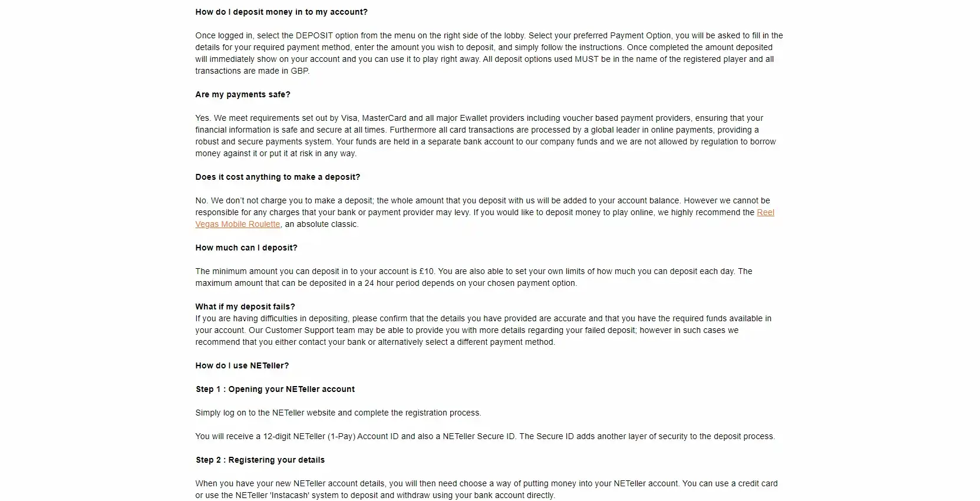Click the capitalized word 'MUST' in the first answer
Viewport: 980px width, 501px height.
click(586, 59)
